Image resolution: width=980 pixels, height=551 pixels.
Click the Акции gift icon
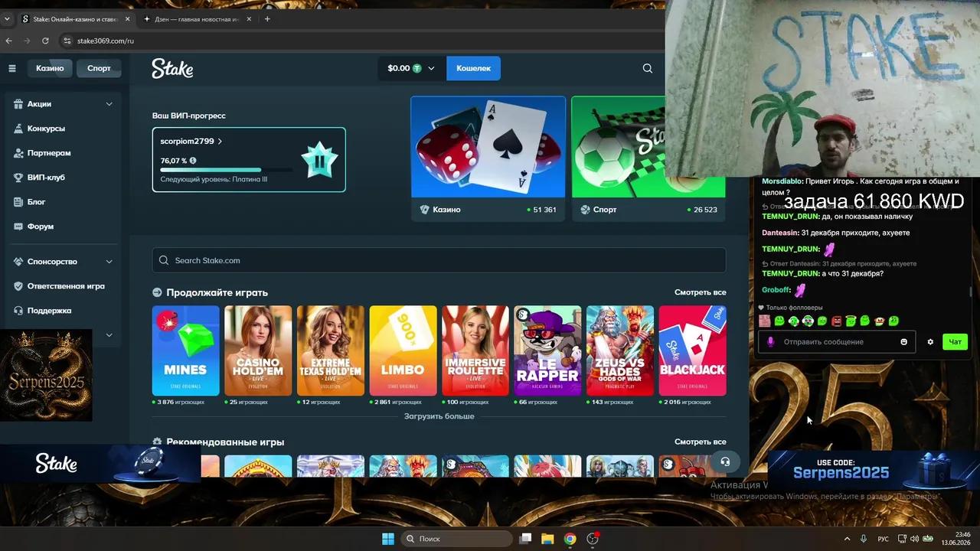(18, 104)
